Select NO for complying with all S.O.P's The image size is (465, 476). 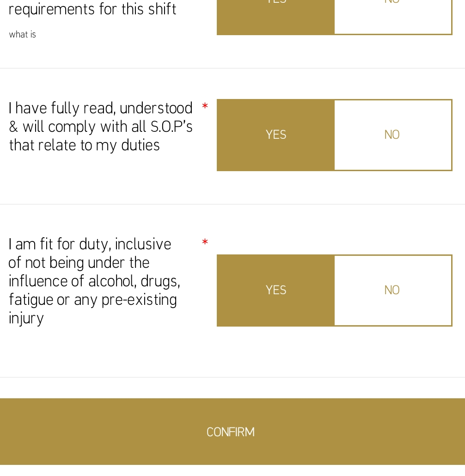tap(393, 135)
